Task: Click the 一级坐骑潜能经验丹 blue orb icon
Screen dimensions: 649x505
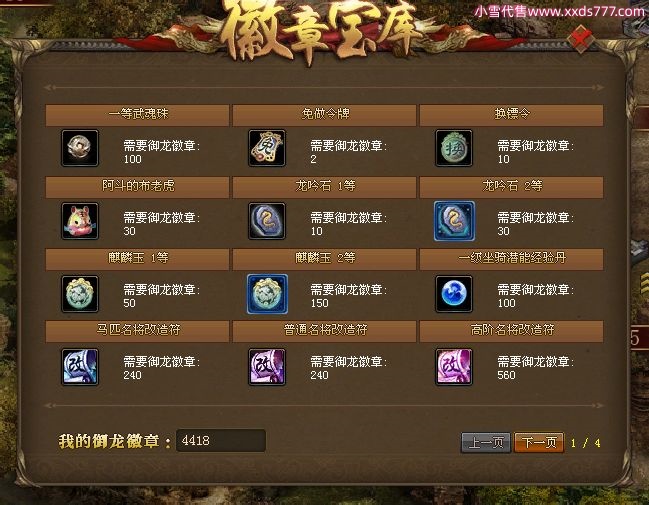Action: 454,293
